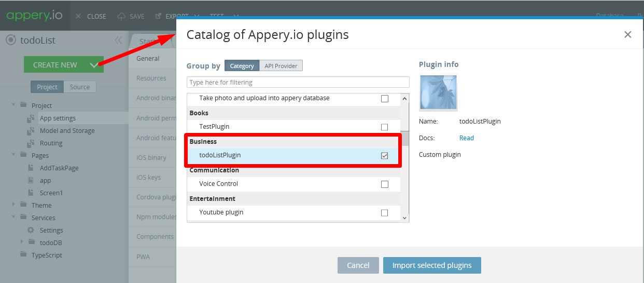Open the Model and Storage item
The width and height of the screenshot is (644, 283).
tap(67, 131)
